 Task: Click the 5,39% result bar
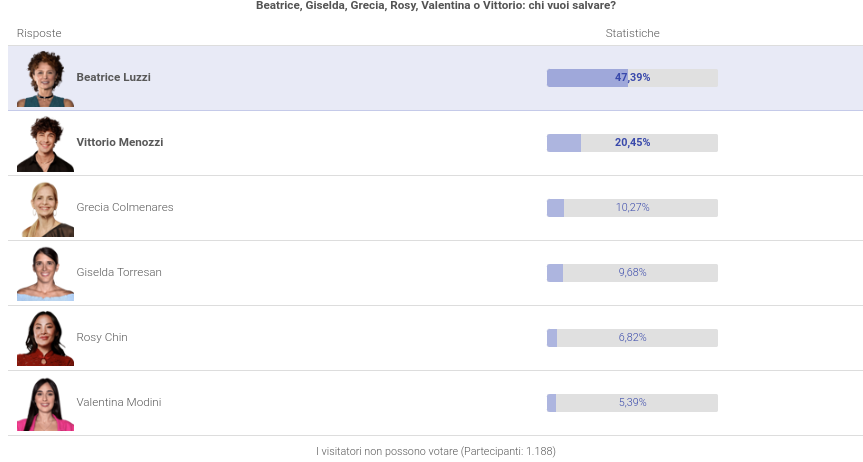(632, 403)
